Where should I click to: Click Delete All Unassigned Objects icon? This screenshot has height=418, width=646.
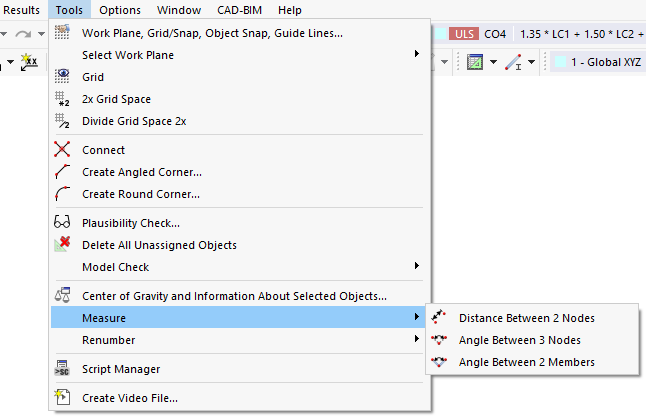(x=62, y=245)
